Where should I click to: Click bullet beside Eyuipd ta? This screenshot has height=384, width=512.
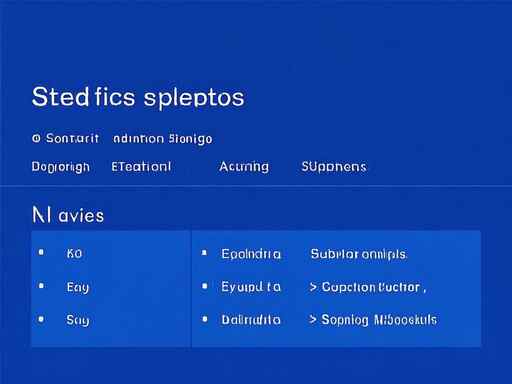click(x=205, y=286)
